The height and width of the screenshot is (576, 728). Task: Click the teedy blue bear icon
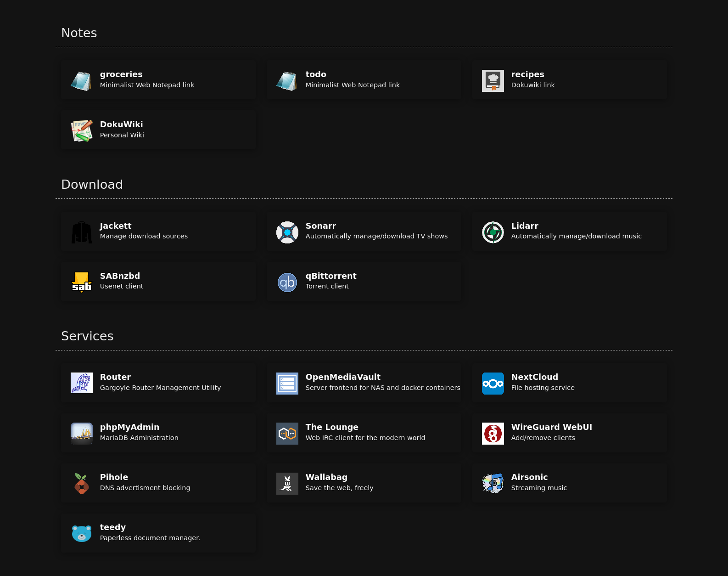pyautogui.click(x=82, y=534)
